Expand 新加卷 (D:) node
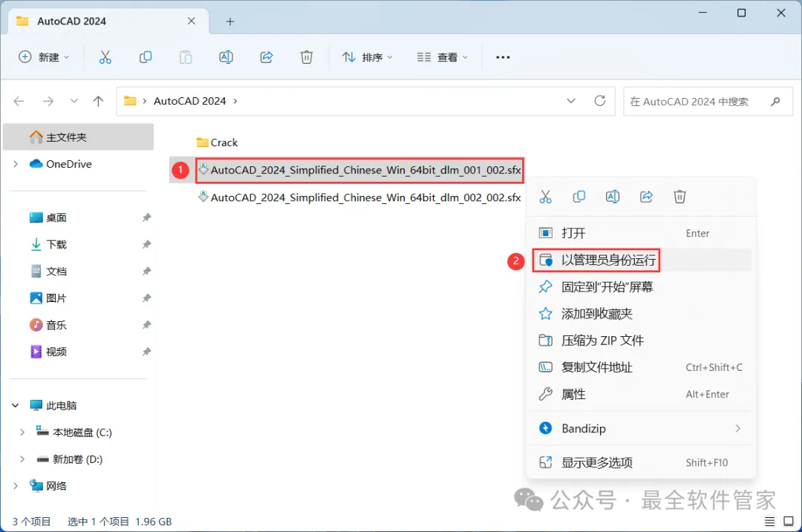Image resolution: width=802 pixels, height=532 pixels. point(22,459)
